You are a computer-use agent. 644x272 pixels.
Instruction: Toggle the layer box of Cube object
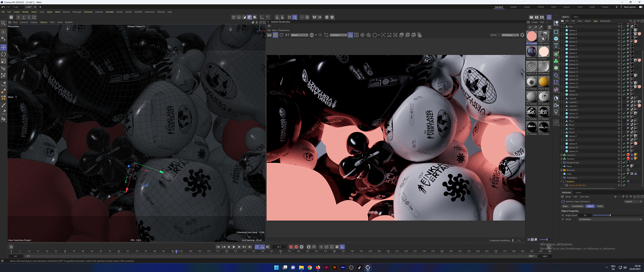[619, 174]
